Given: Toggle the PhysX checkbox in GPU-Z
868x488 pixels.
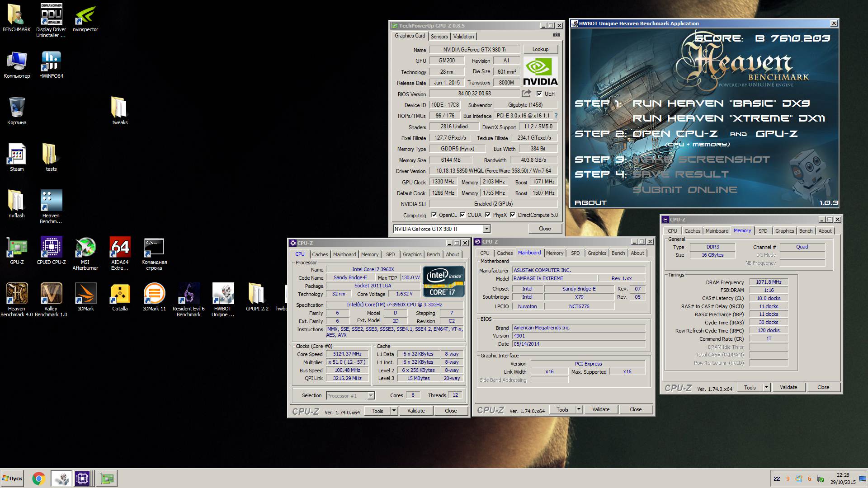Looking at the screenshot, I should 488,215.
